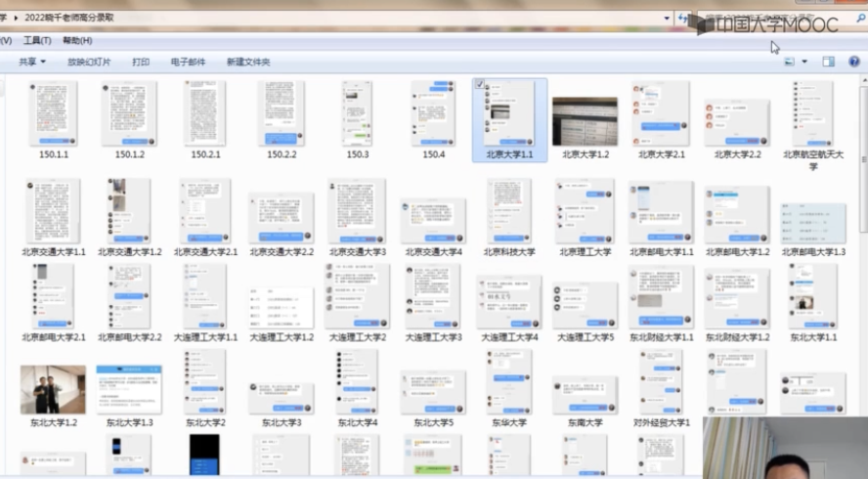
Task: Select the 北京邮电大学2.2 thumbnail
Action: (x=129, y=296)
